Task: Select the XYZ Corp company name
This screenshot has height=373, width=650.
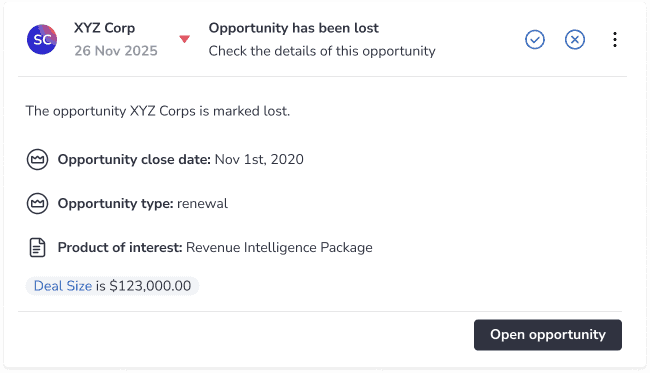Action: point(104,28)
